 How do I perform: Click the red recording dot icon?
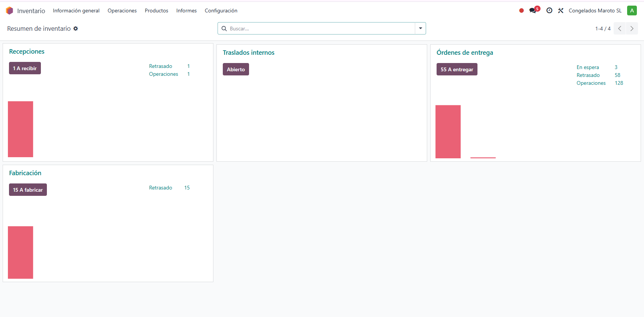pyautogui.click(x=521, y=11)
